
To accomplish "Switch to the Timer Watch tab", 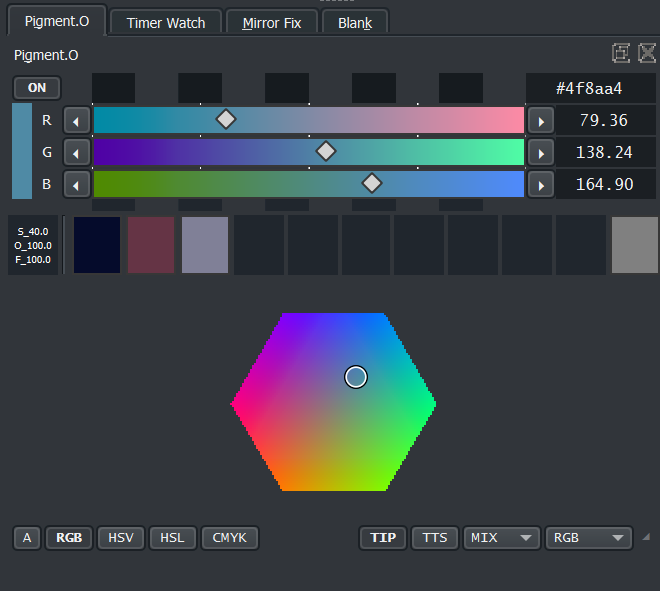I will 166,22.
